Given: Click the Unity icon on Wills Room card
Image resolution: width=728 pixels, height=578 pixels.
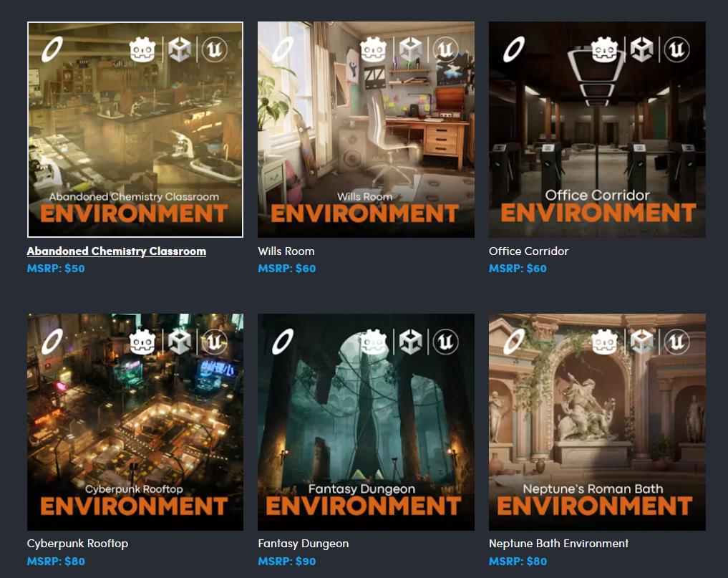Looking at the screenshot, I should click(x=410, y=49).
